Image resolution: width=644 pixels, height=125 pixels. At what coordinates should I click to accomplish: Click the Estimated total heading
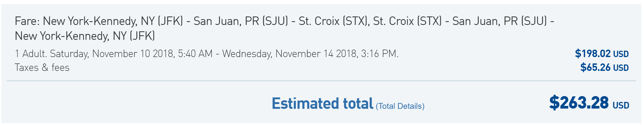323,103
